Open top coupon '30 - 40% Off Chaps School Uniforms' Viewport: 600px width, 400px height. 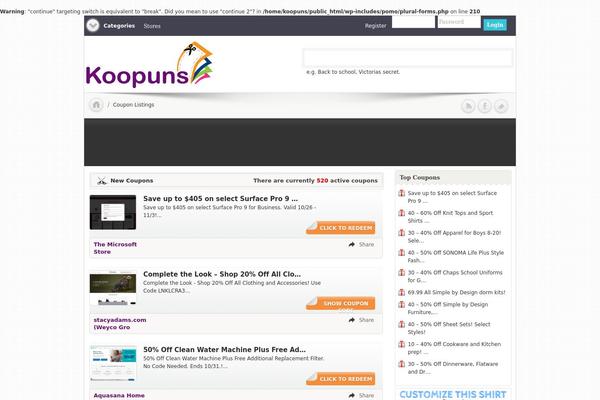(455, 276)
